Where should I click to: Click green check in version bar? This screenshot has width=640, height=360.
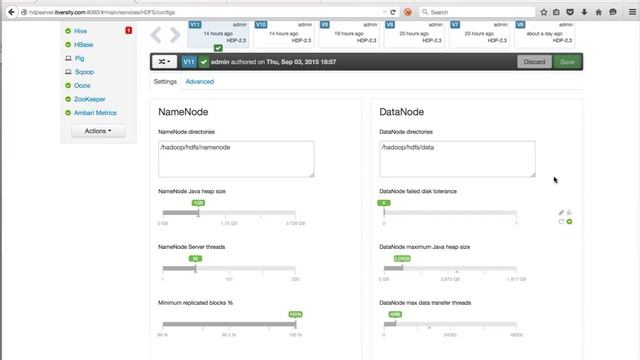pos(203,62)
